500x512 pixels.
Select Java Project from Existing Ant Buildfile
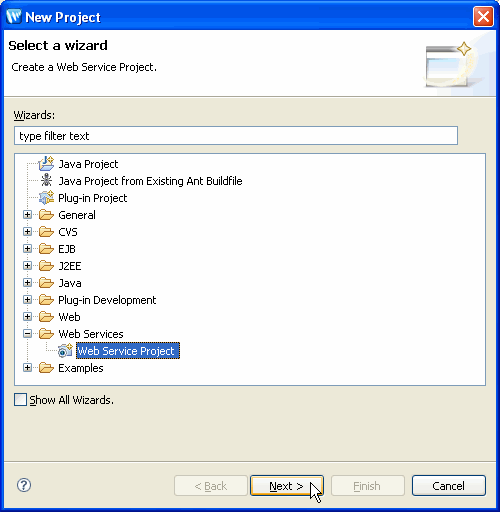pyautogui.click(x=150, y=181)
